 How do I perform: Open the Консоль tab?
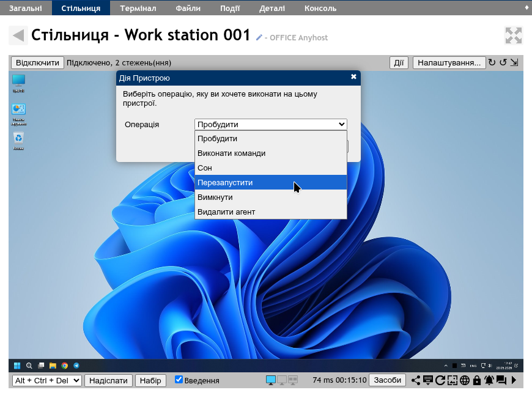[x=320, y=8]
